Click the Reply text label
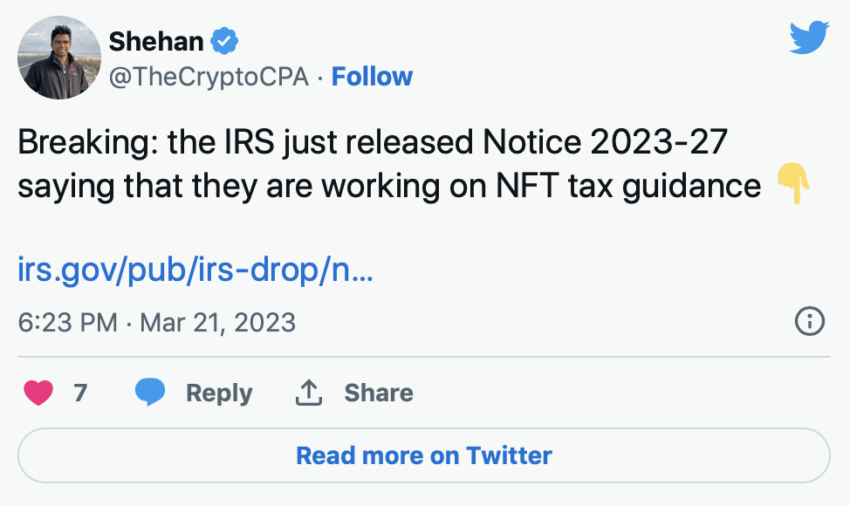 (219, 393)
